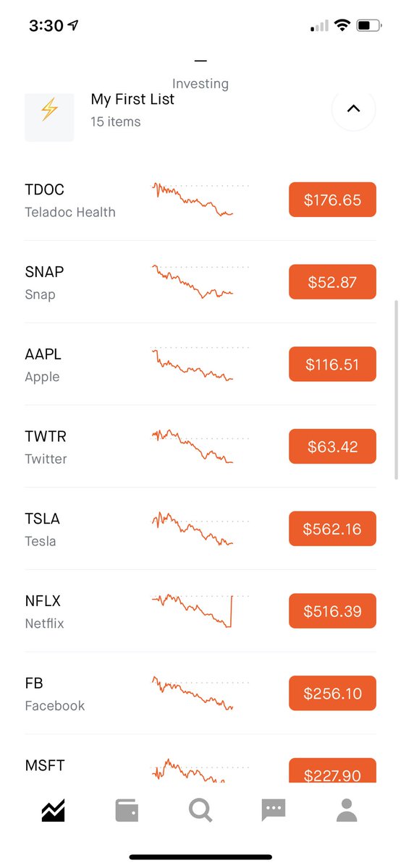Tap the TSLA $562.16 price button
This screenshot has width=401, height=868.
coord(332,529)
